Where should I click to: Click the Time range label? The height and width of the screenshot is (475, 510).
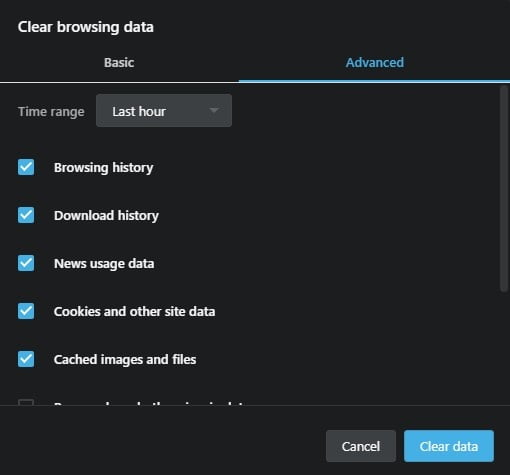[51, 112]
